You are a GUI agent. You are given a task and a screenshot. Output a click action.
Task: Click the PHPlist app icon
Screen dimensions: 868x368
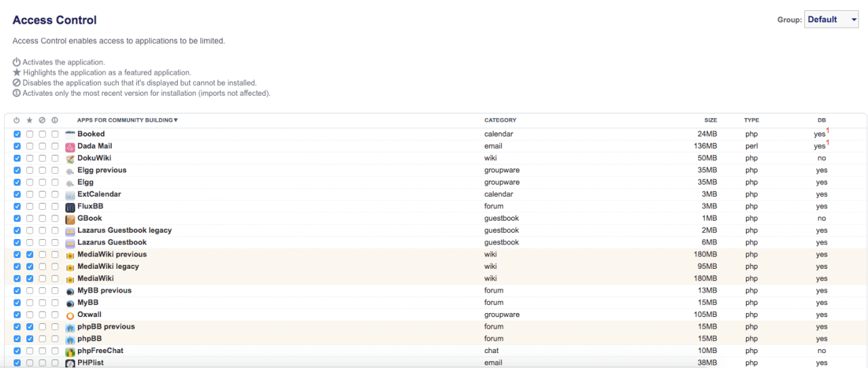[70, 363]
